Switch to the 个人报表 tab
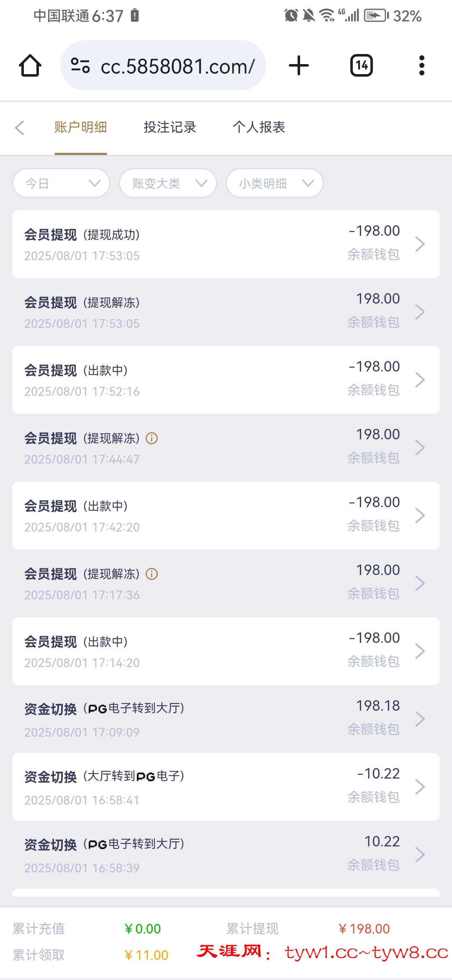Screen dimensions: 452x980 tap(259, 127)
